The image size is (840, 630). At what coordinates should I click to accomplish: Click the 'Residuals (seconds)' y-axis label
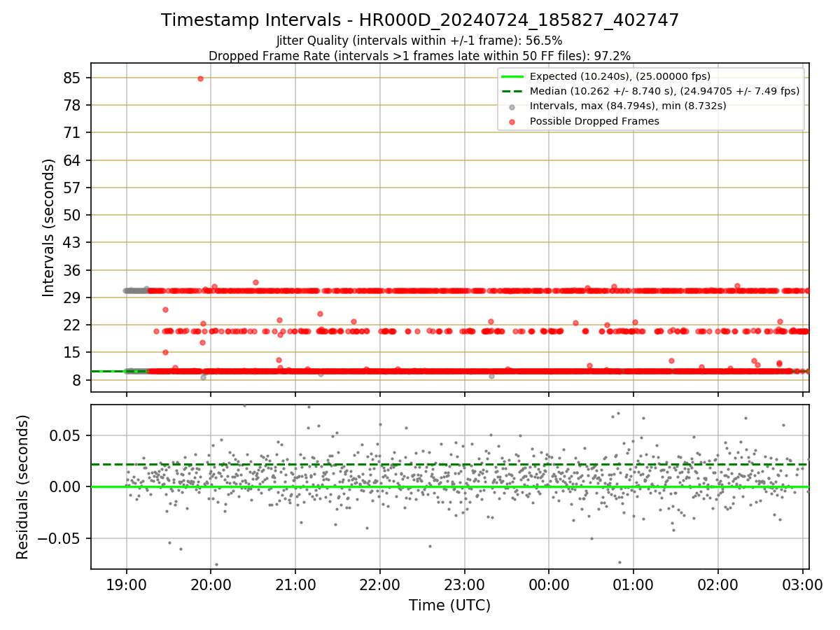pos(23,486)
